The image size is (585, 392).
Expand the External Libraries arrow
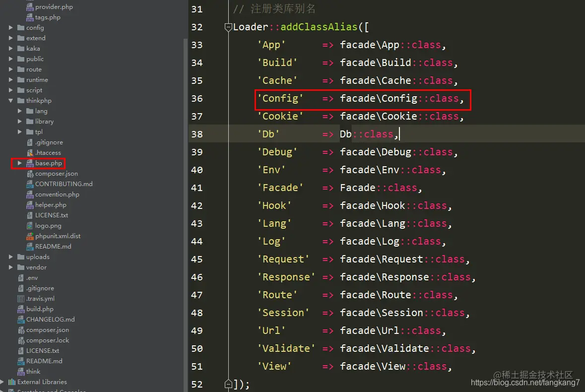(2, 382)
